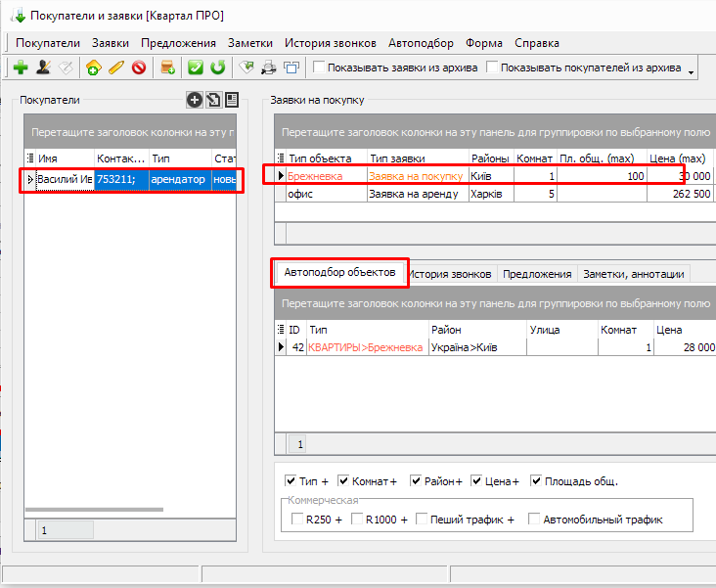Screen dimensions: 716x588
Task: Click the red prohibit delete icon
Action: coord(139,68)
